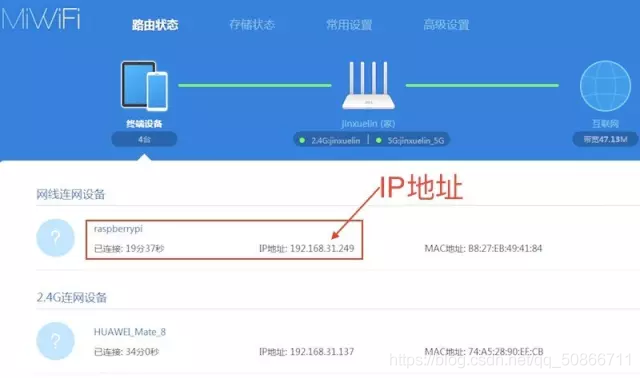Click the raspberrypi device name

tap(118, 229)
